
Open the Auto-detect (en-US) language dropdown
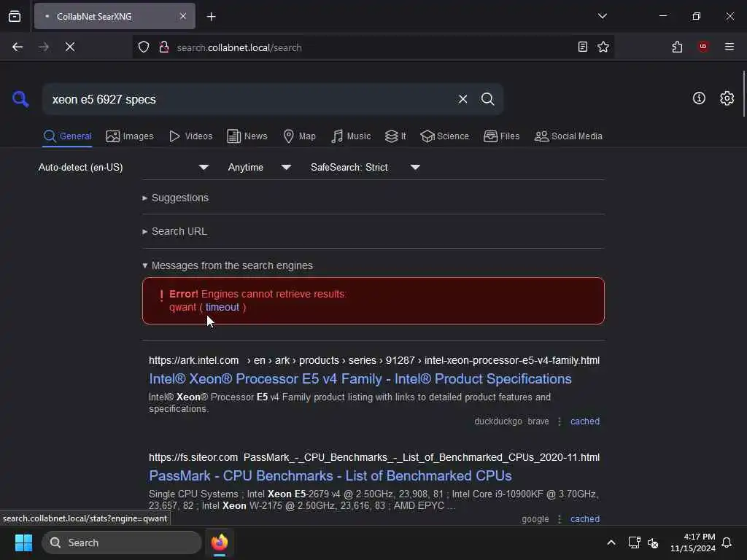123,167
